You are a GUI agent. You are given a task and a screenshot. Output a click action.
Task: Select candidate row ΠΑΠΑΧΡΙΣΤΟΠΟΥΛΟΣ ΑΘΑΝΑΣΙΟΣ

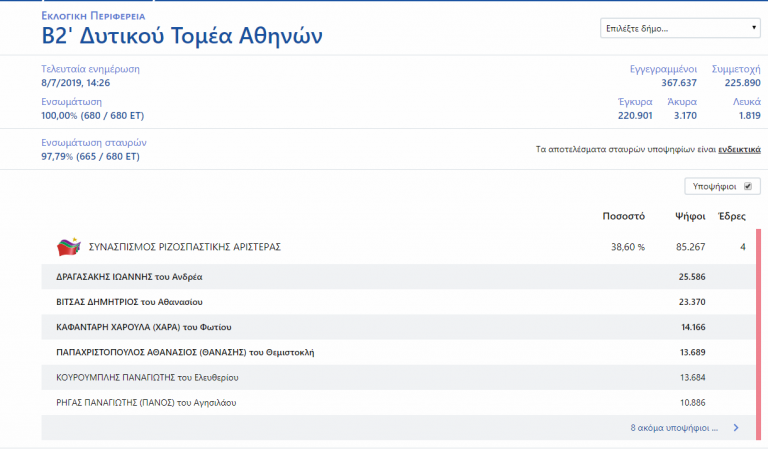398,352
